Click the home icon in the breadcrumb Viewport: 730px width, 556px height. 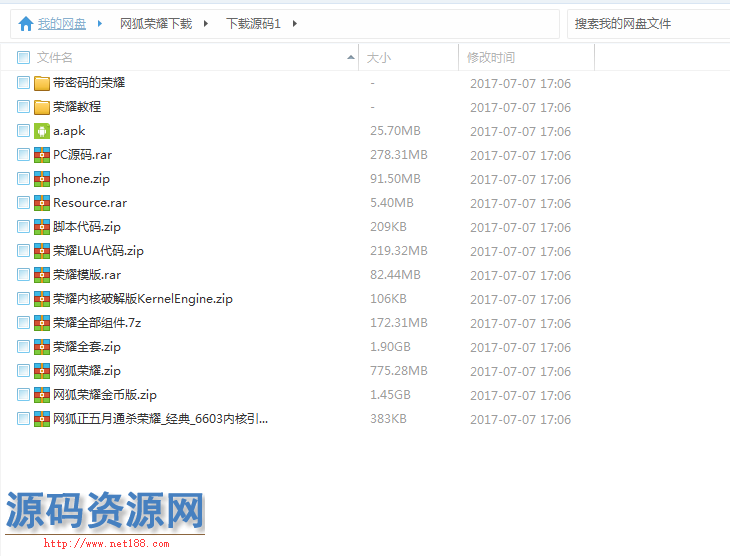click(26, 23)
